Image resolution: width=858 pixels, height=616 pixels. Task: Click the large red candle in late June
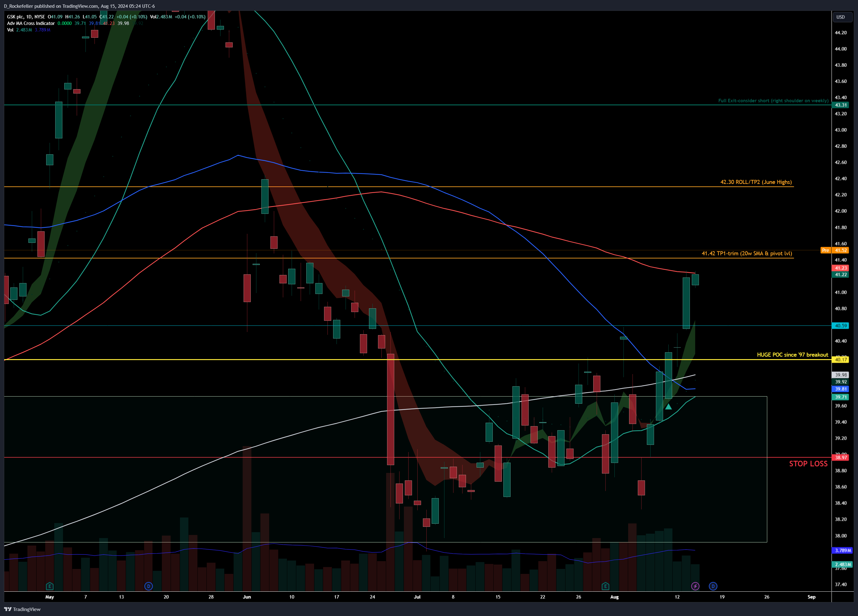pyautogui.click(x=390, y=409)
